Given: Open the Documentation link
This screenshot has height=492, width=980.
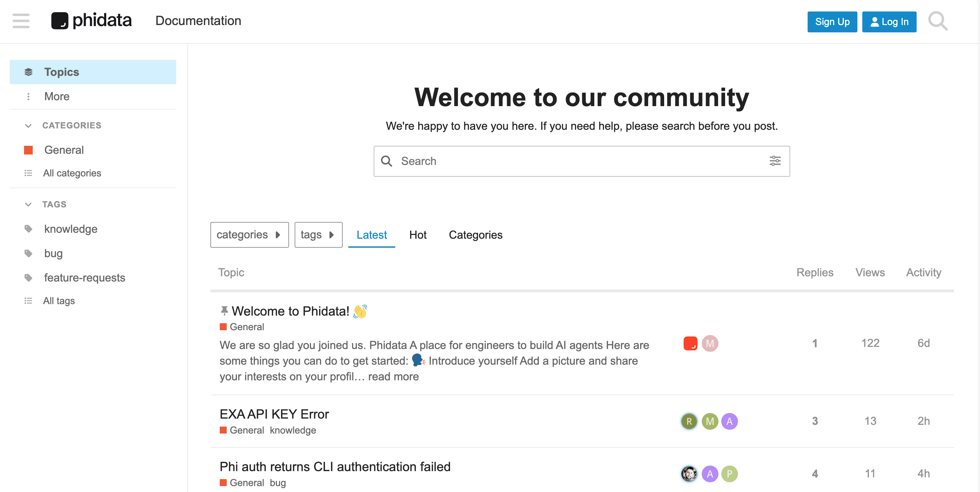Looking at the screenshot, I should coord(198,21).
